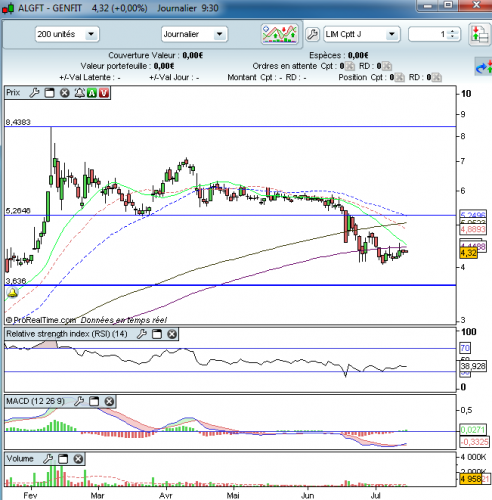Expand the Journalier timeframe dropdown
Screen dimensions: 492x500
click(219, 34)
